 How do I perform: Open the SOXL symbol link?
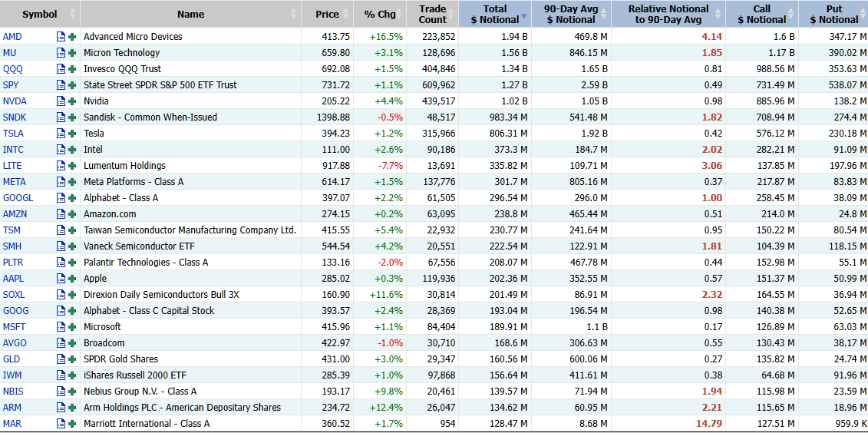point(13,295)
